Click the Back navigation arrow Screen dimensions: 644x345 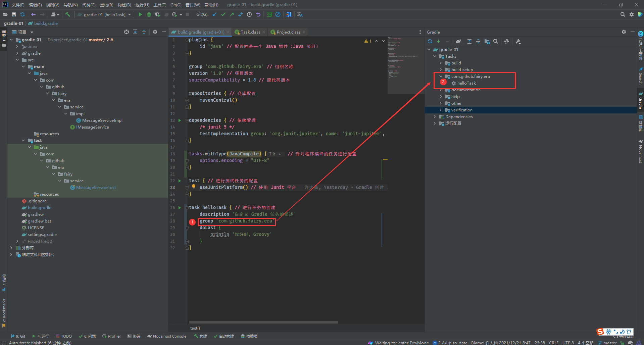(x=33, y=14)
